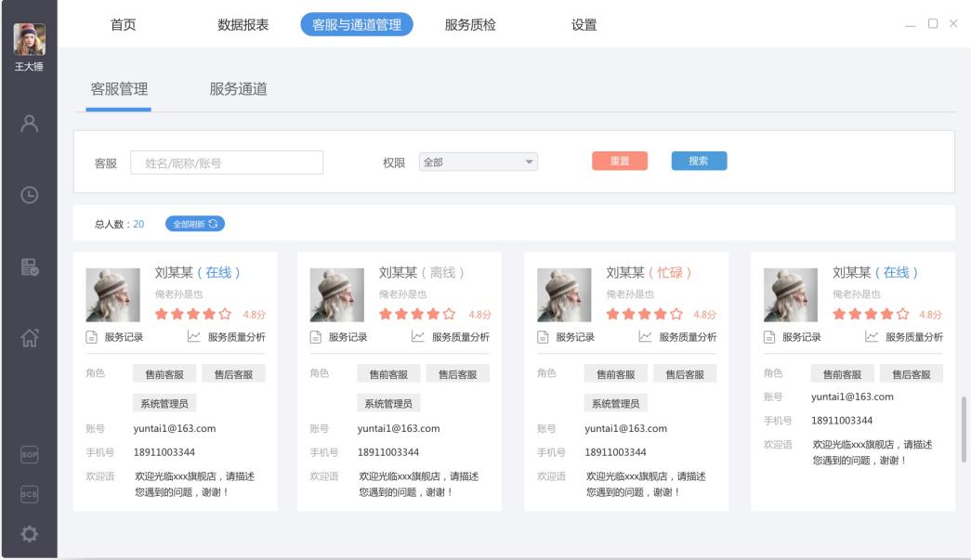This screenshot has height=560, width=971.
Task: Open 设置 in top navigation
Action: pyautogui.click(x=584, y=25)
